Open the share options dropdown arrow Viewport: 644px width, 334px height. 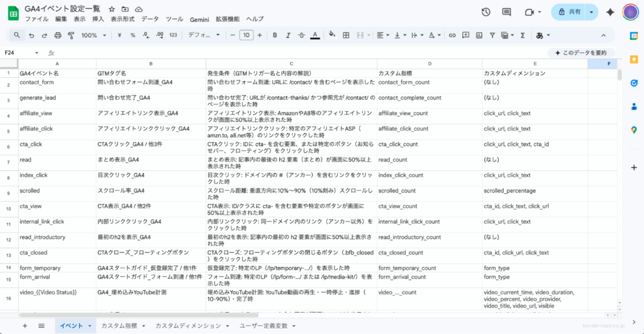tap(591, 13)
